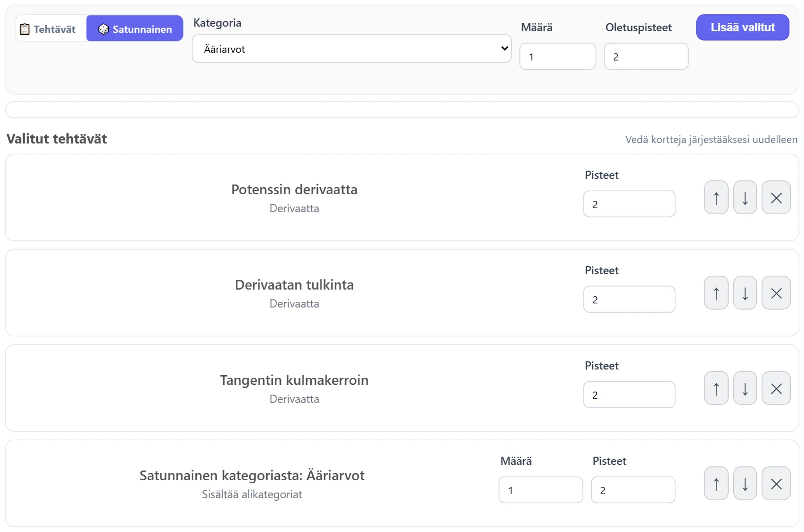804x532 pixels.
Task: Move Derivaatan tulkinta card down
Action: pyautogui.click(x=745, y=293)
